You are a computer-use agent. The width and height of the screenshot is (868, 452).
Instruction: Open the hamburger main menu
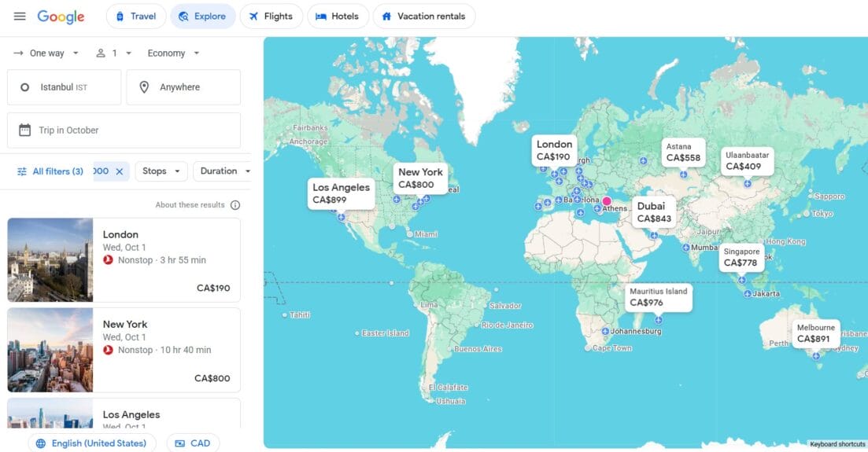click(x=20, y=16)
